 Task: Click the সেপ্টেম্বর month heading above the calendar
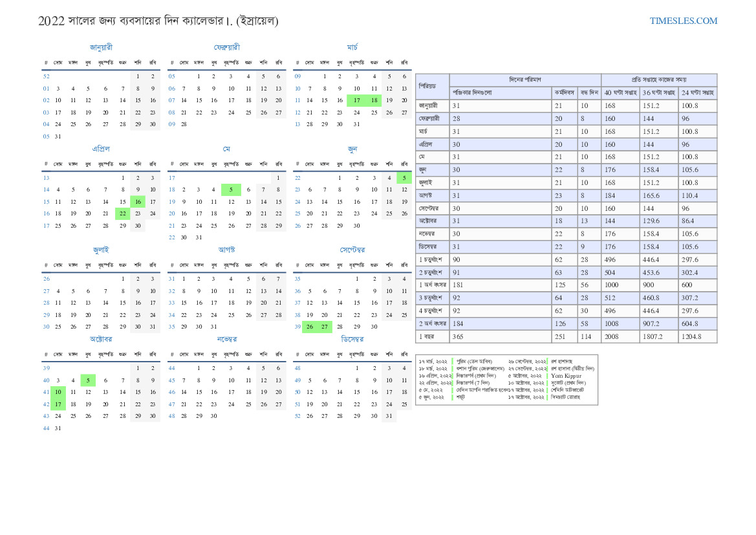pyautogui.click(x=352, y=250)
